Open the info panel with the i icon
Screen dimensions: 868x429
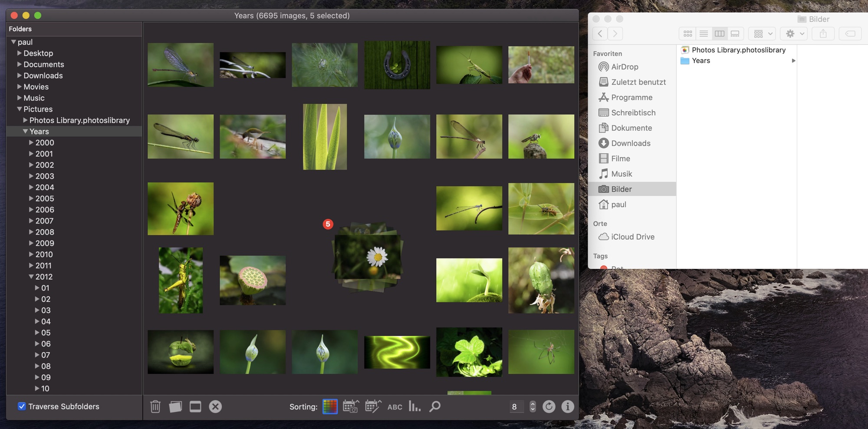point(568,406)
